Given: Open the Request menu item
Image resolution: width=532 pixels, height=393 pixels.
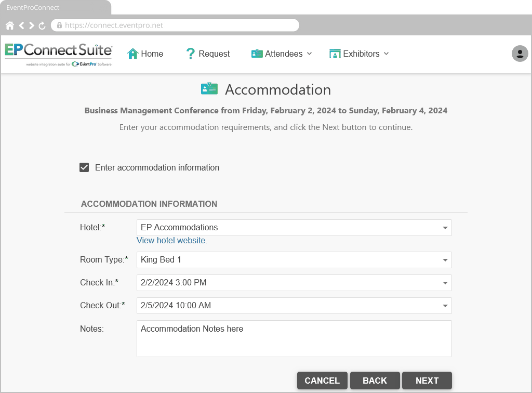Looking at the screenshot, I should click(208, 54).
